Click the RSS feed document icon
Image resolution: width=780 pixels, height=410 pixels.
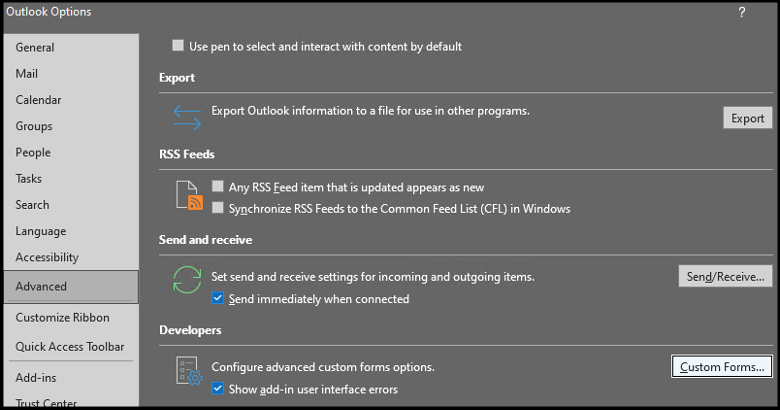click(x=188, y=197)
